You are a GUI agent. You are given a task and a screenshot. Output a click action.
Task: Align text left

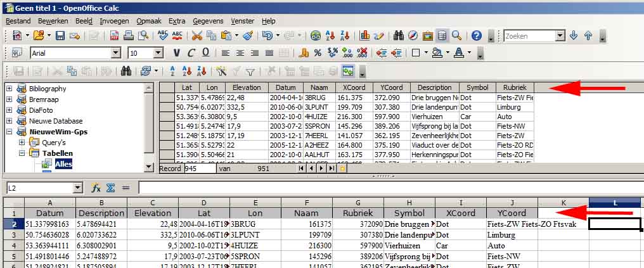pos(225,53)
